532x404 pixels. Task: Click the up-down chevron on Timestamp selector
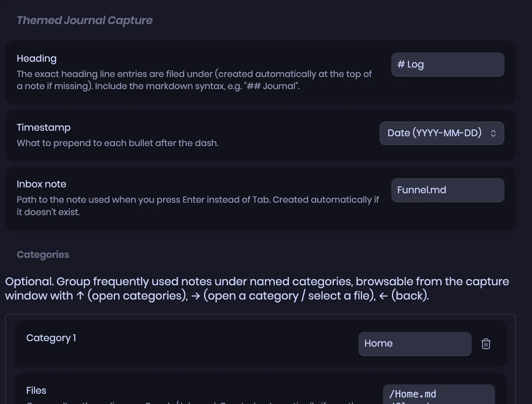click(493, 133)
